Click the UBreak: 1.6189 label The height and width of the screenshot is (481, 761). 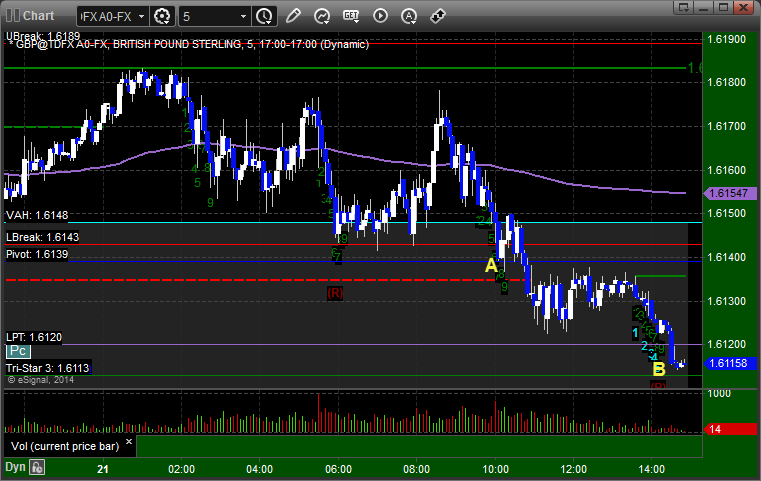click(43, 36)
